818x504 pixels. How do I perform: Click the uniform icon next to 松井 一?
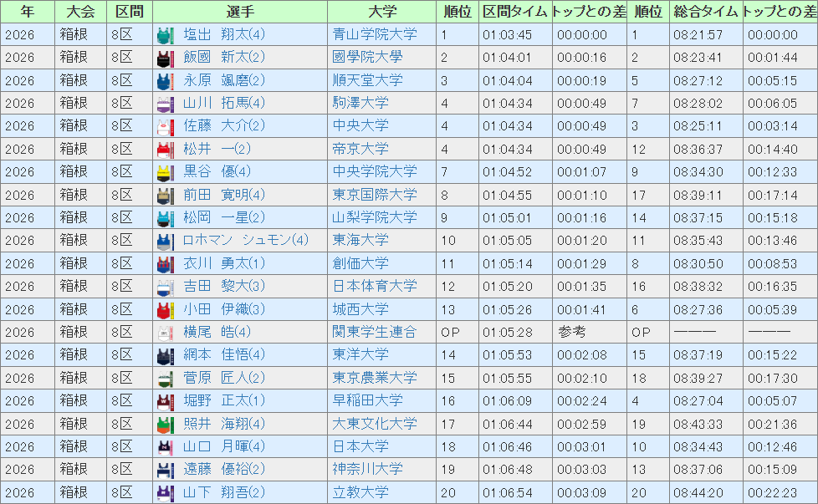[165, 150]
